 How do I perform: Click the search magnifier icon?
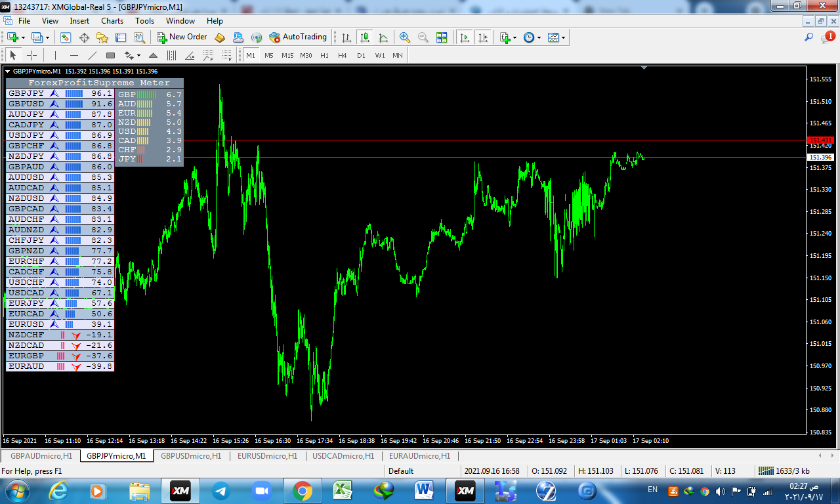point(809,37)
